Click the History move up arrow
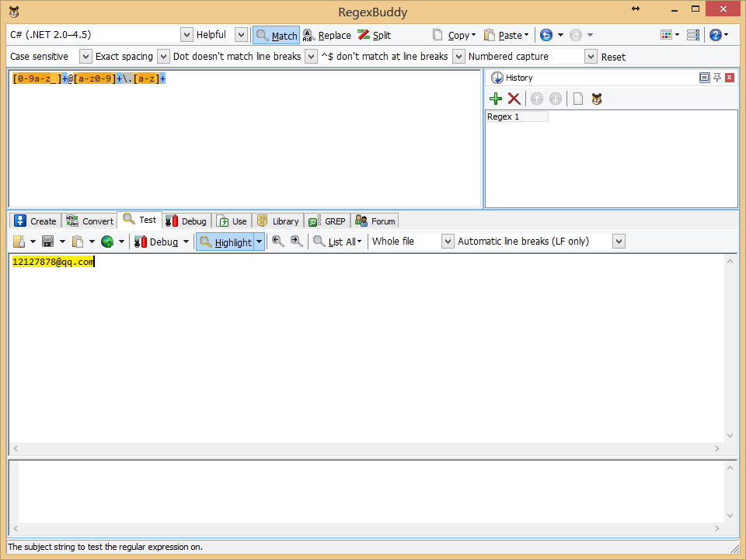The height and width of the screenshot is (560, 746). (537, 99)
